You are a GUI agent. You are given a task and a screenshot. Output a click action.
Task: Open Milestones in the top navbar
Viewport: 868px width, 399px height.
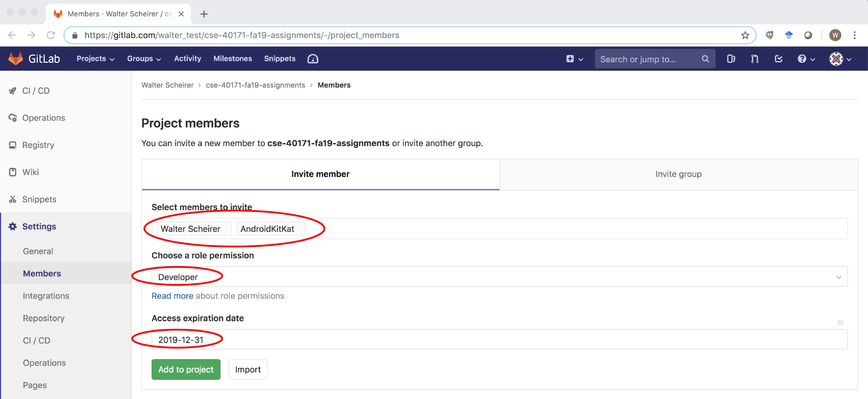(233, 59)
